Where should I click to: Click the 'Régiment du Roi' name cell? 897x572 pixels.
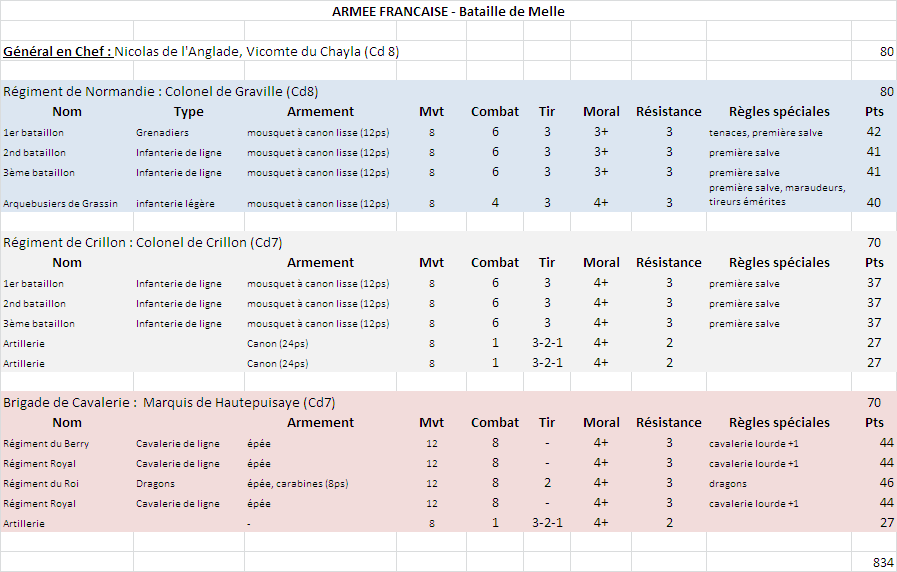41,484
